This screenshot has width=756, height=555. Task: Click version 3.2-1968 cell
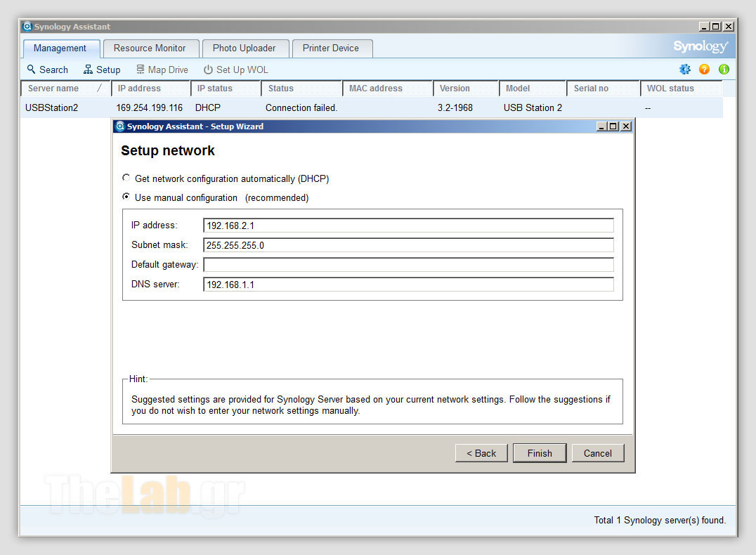click(x=455, y=107)
